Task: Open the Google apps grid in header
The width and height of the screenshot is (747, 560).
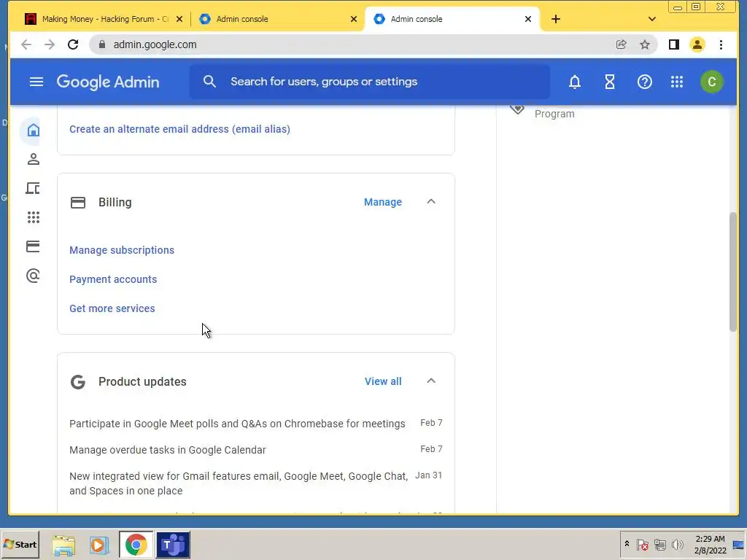Action: click(676, 82)
